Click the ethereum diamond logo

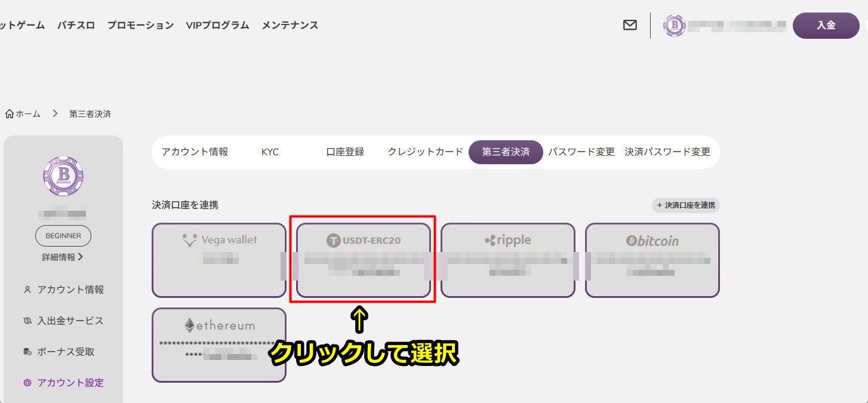click(x=189, y=325)
